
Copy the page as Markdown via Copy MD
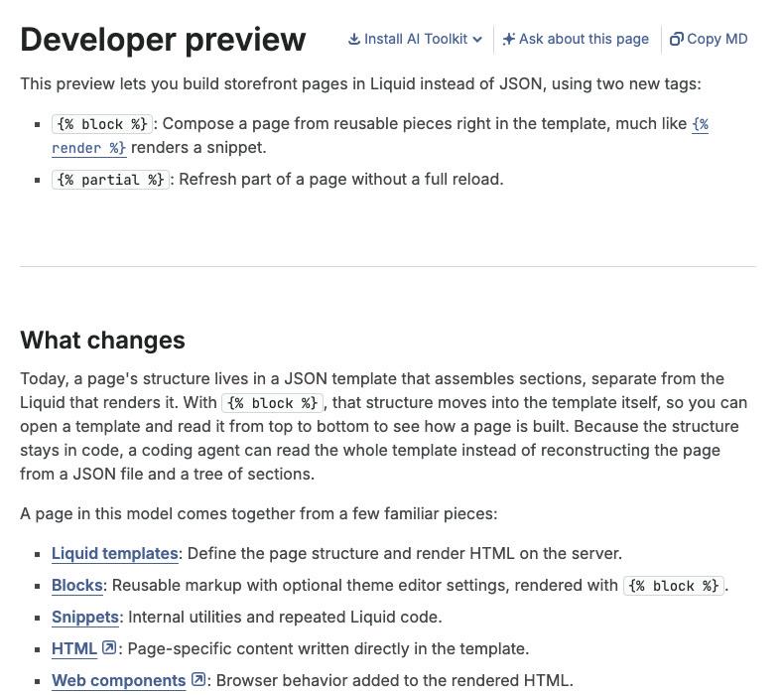[x=709, y=39]
